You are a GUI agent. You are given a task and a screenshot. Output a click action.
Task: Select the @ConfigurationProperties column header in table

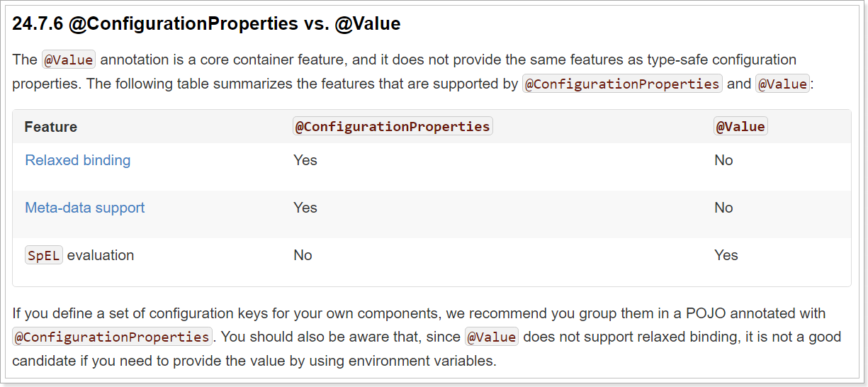pos(393,126)
